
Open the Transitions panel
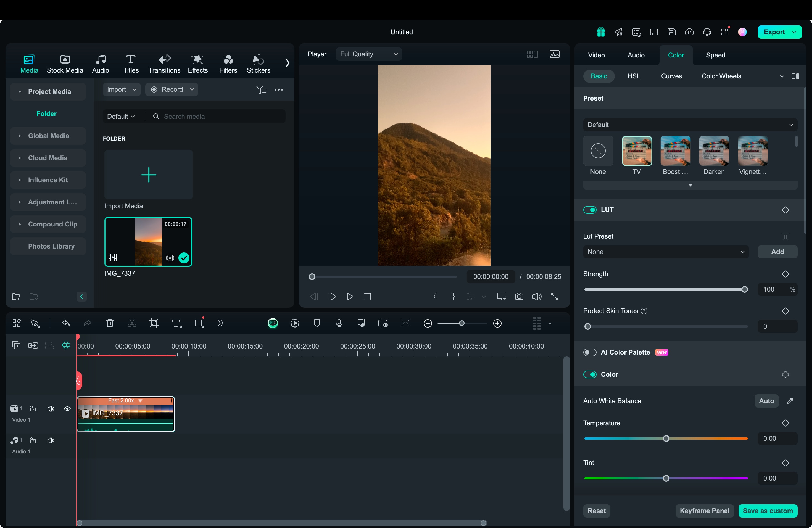pos(164,64)
